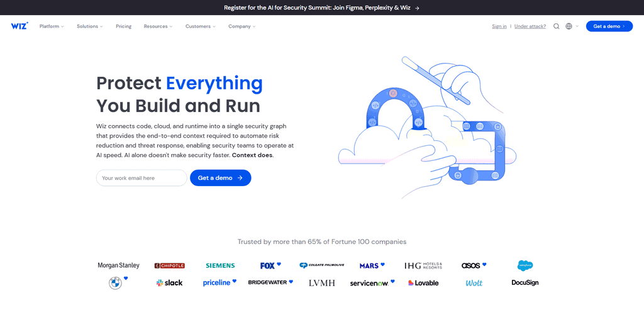Screen dimensions: 644x315
Task: Click the Siemens logo
Action: pos(220,266)
